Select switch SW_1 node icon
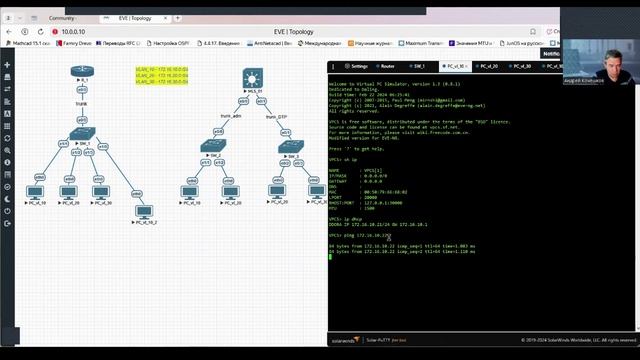The image size is (640, 360). click(x=82, y=133)
